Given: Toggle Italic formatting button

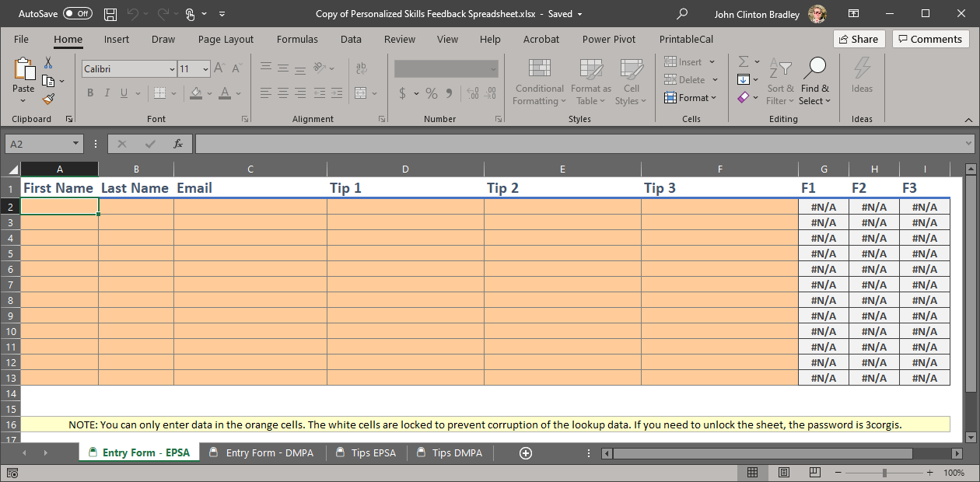Looking at the screenshot, I should [107, 93].
